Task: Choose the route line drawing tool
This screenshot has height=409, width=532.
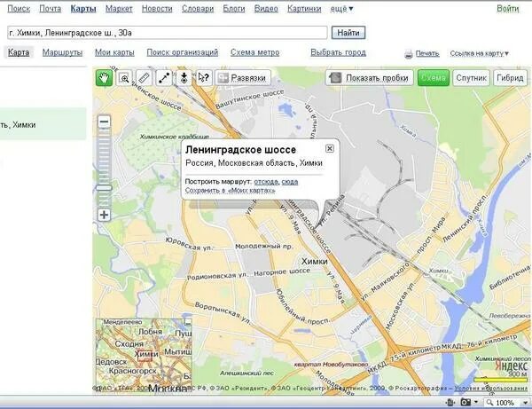Action: click(x=164, y=78)
